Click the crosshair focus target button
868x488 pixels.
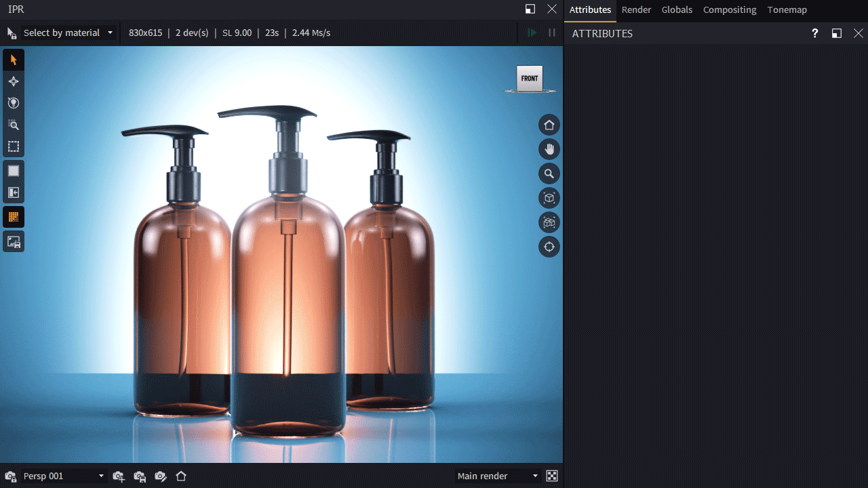(549, 247)
